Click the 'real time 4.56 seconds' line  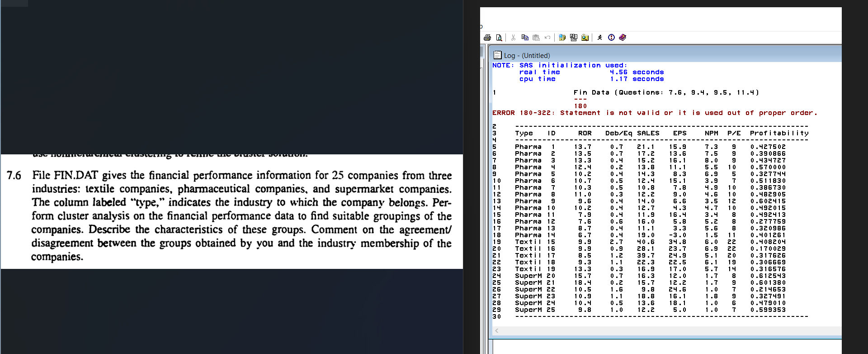click(x=591, y=72)
